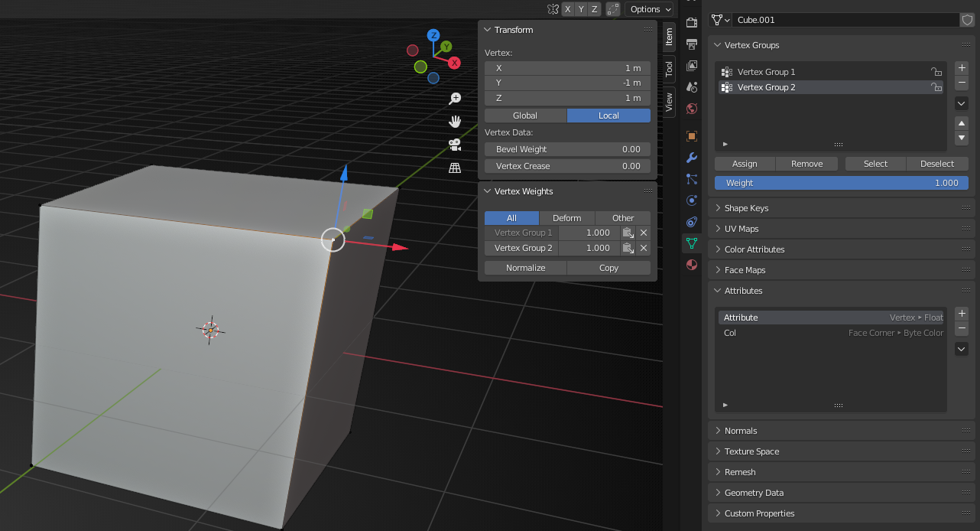Toggle fake user shield for Cube.001

967,20
